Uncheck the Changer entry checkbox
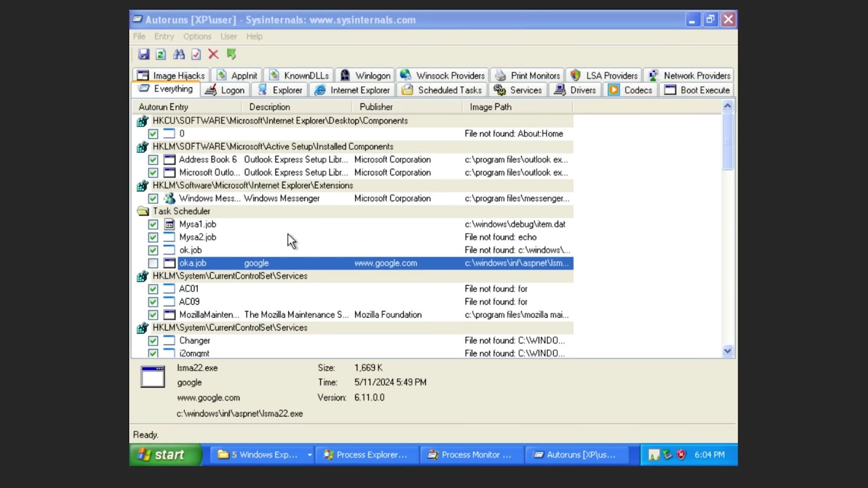The image size is (868, 488). pos(153,341)
